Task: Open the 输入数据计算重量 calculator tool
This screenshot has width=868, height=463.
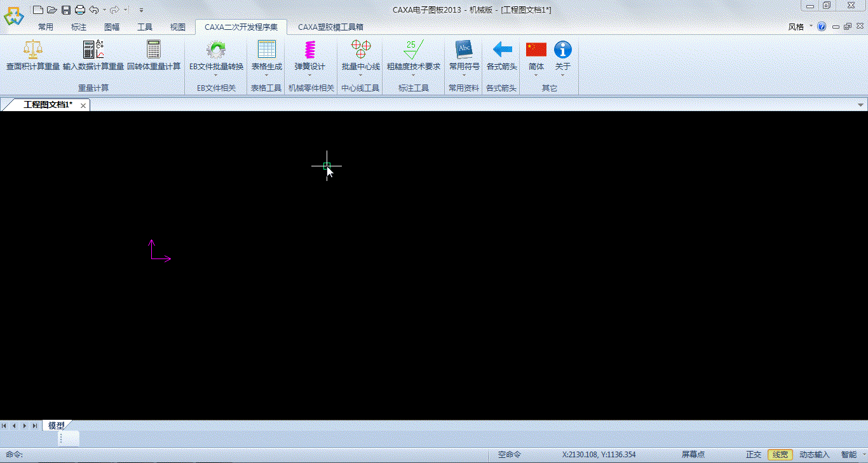Action: pos(93,50)
